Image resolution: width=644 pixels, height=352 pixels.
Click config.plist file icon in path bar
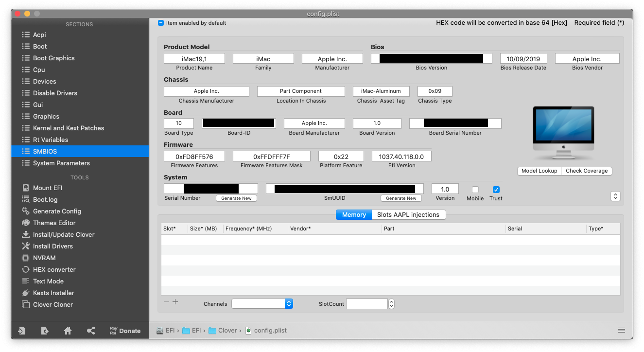pos(249,330)
